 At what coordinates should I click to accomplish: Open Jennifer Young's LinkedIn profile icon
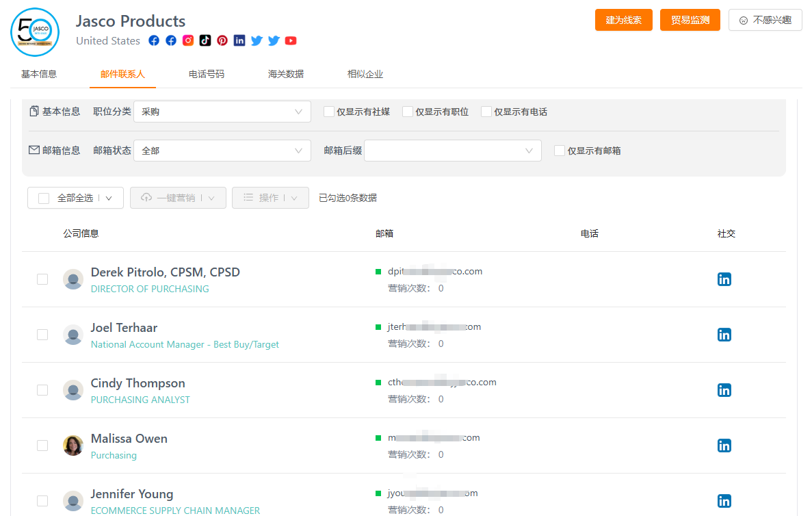(x=724, y=501)
